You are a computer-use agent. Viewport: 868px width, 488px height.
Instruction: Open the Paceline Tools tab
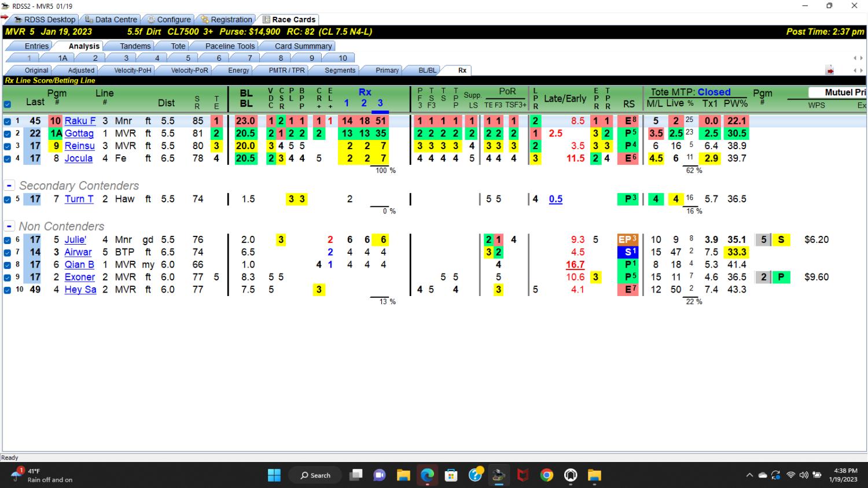(230, 46)
